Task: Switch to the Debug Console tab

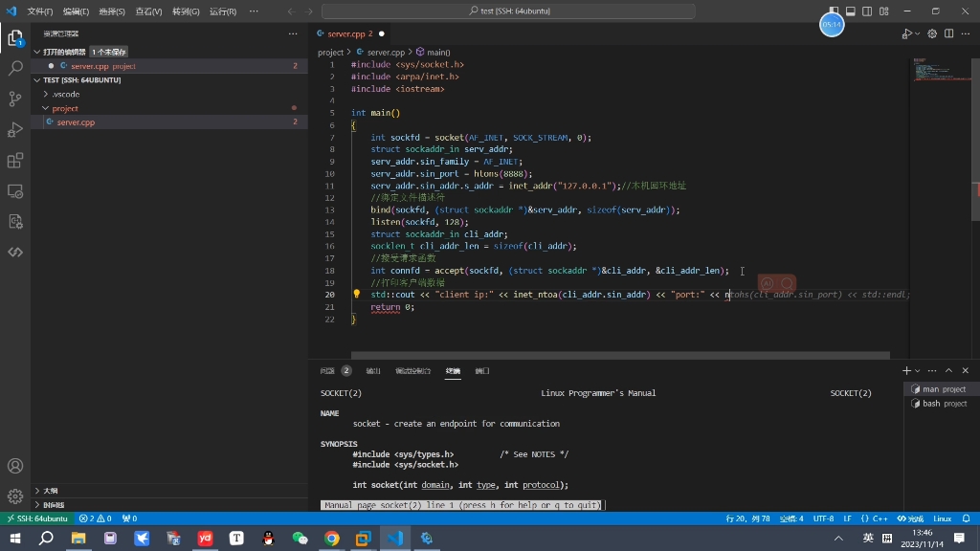Action: click(x=413, y=370)
